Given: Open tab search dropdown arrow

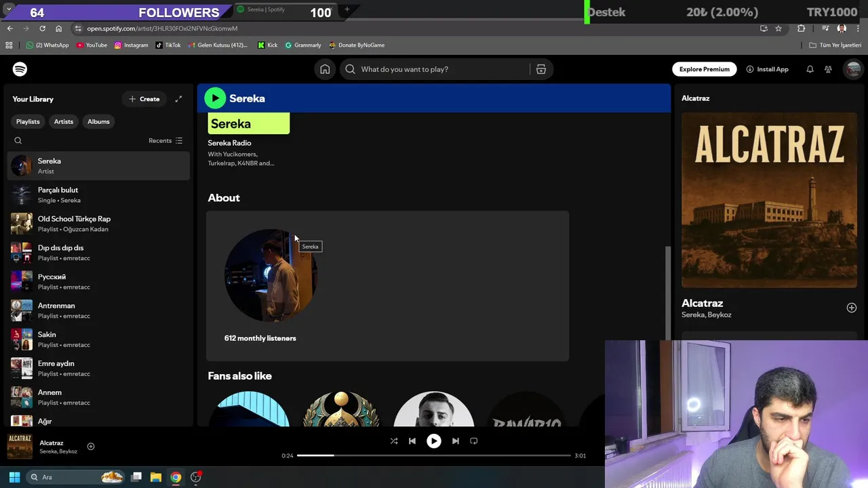Looking at the screenshot, I should tap(9, 9).
